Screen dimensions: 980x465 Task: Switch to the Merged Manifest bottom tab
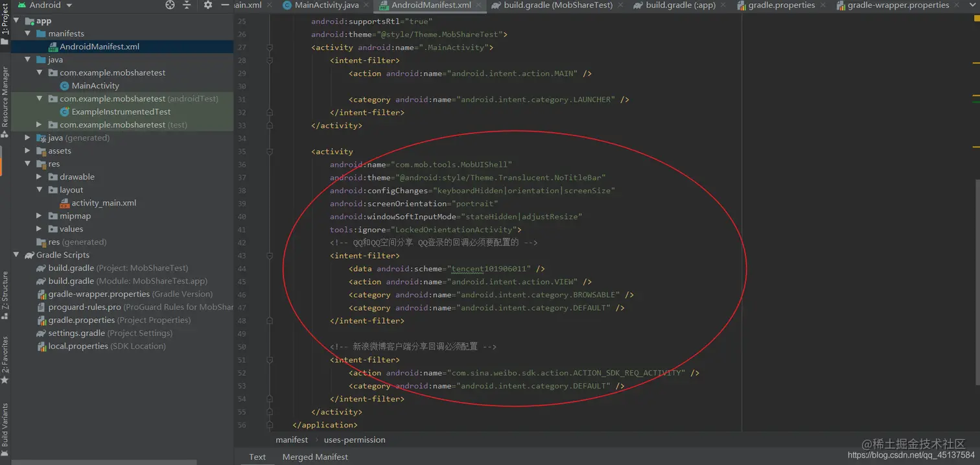(315, 457)
